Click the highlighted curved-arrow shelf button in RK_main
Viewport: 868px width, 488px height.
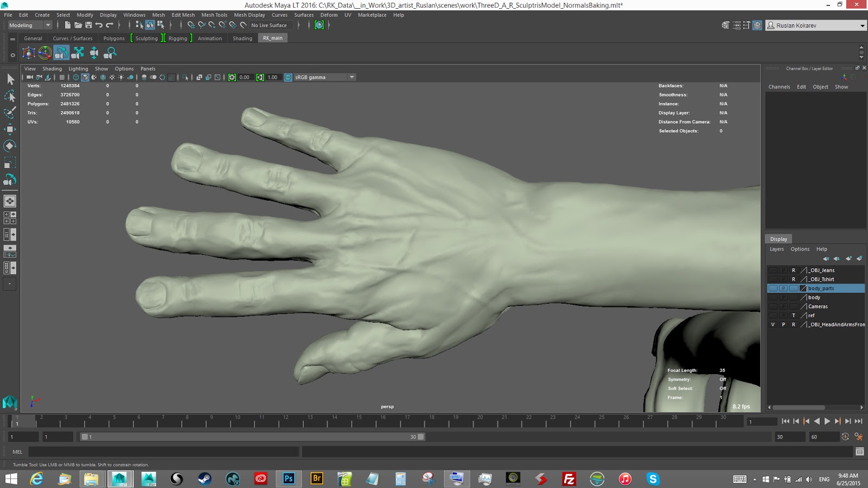(61, 53)
